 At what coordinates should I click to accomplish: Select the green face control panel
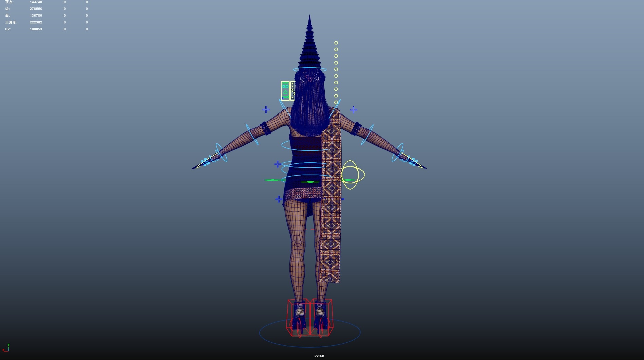click(285, 91)
